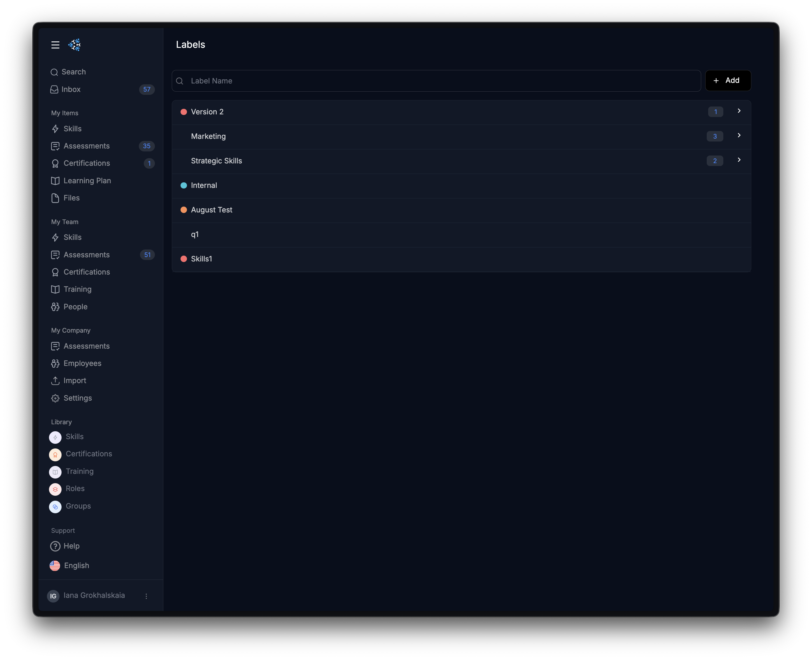This screenshot has width=812, height=660.
Task: Open Library Certifications icon
Action: click(x=55, y=455)
